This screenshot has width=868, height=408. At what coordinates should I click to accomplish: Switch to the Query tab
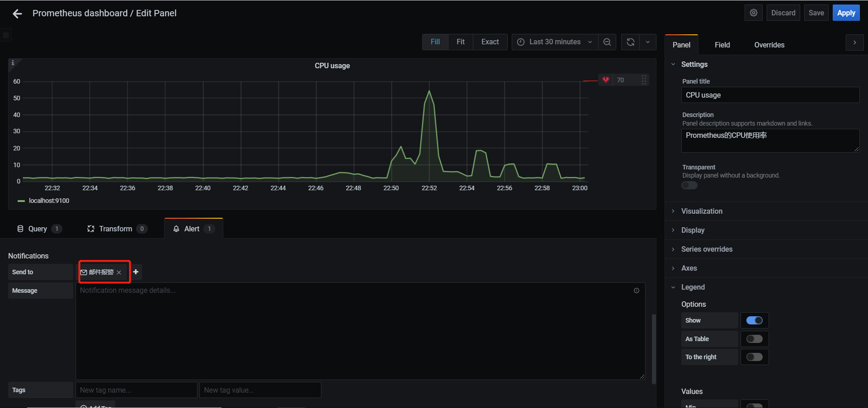(x=39, y=229)
